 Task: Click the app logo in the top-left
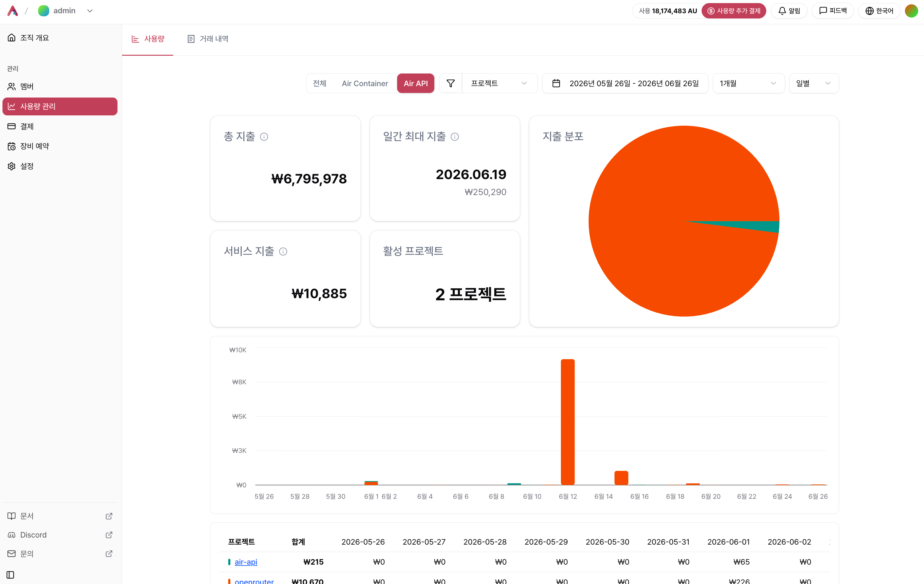click(x=13, y=11)
